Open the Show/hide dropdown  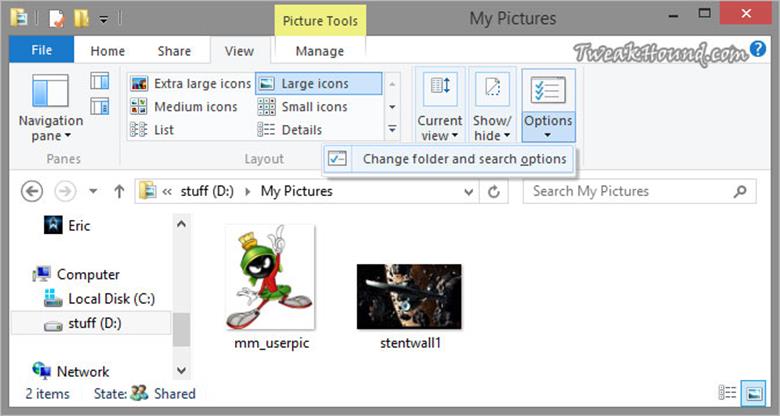492,105
